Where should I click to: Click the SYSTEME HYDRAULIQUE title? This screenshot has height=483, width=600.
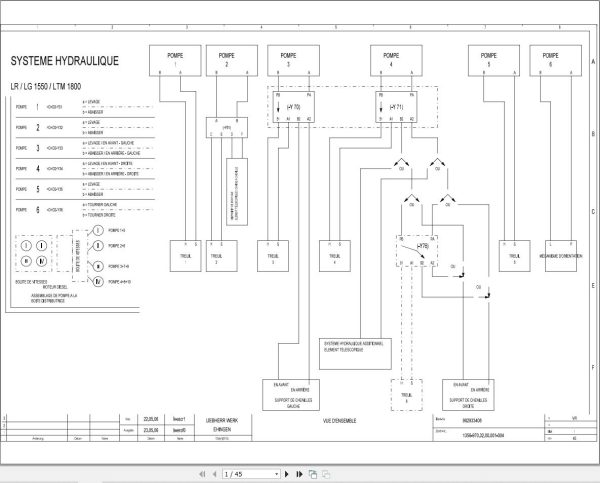[x=65, y=61]
